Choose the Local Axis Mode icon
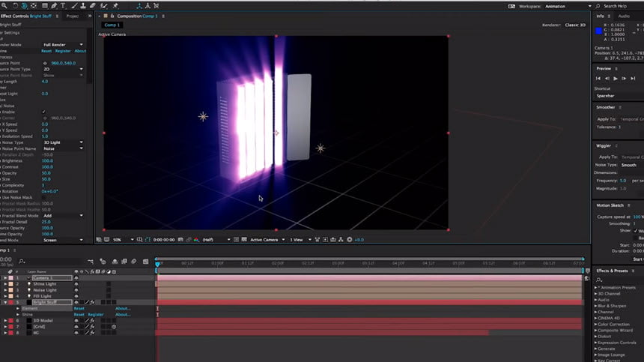This screenshot has height=362, width=644. click(139, 6)
